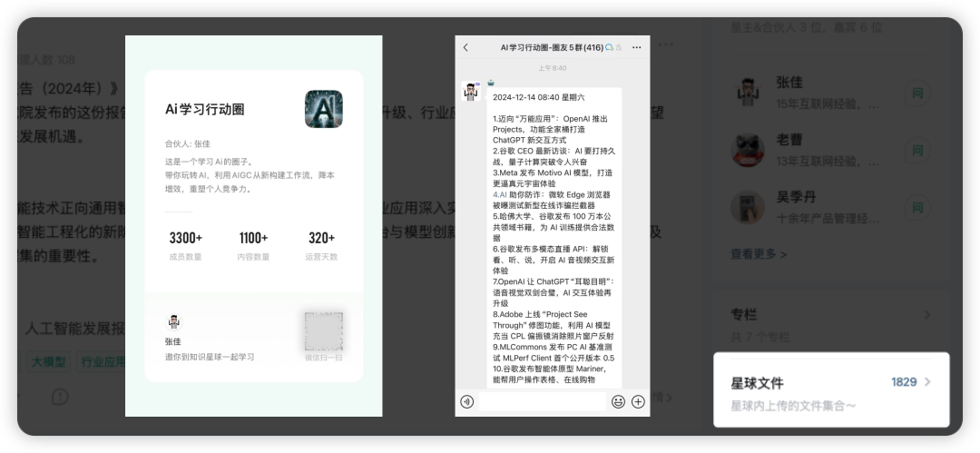Click the 3300+ member count

[x=186, y=238]
